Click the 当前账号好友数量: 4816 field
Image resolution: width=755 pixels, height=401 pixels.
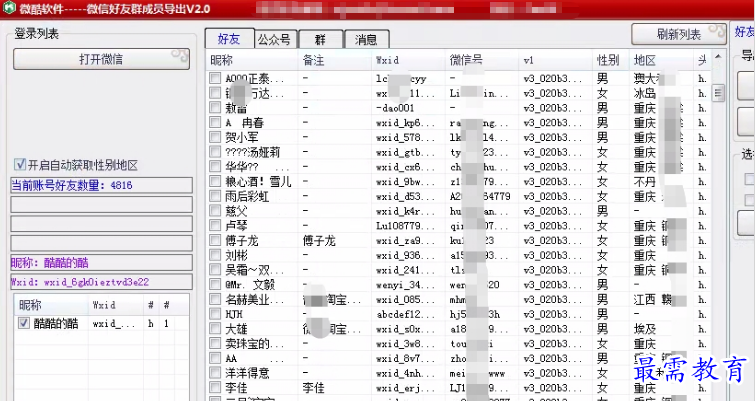click(102, 185)
